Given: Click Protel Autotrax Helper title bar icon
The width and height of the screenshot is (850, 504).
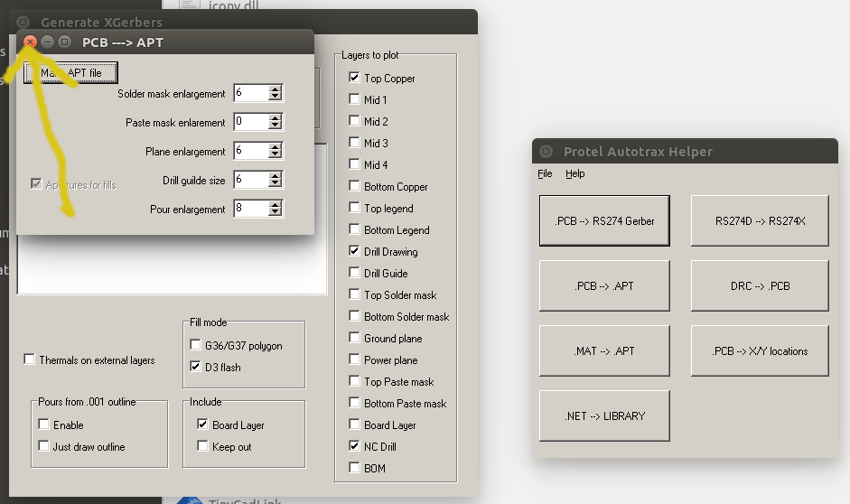Looking at the screenshot, I should (x=546, y=151).
